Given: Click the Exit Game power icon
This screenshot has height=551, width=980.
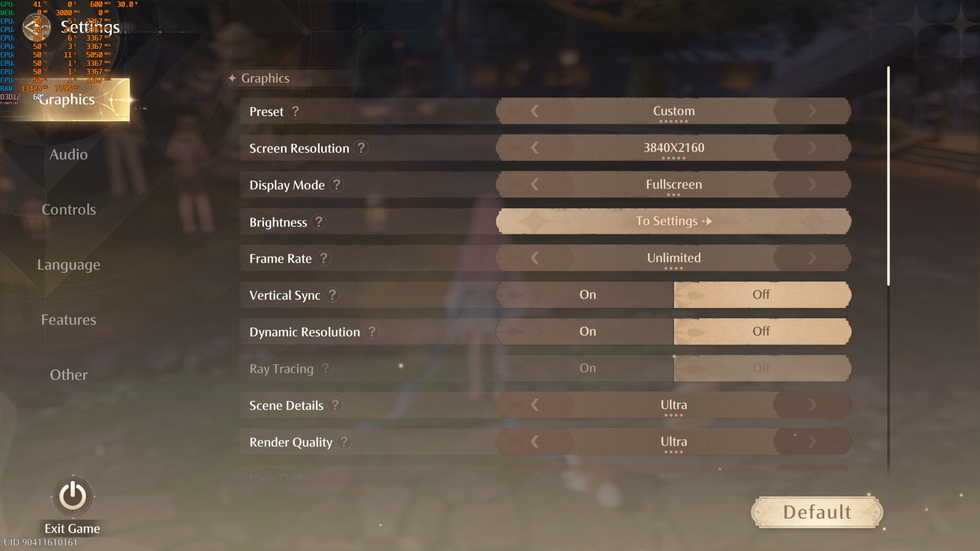Looking at the screenshot, I should (72, 495).
